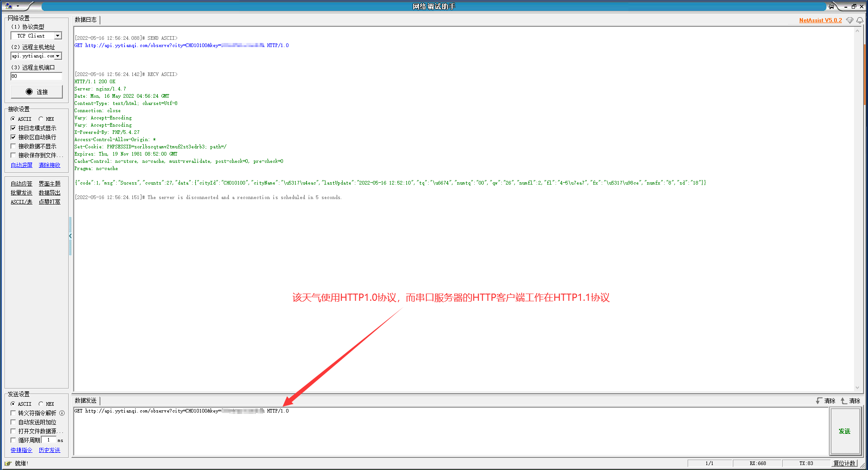Click the pin window on top icon

(x=831, y=6)
